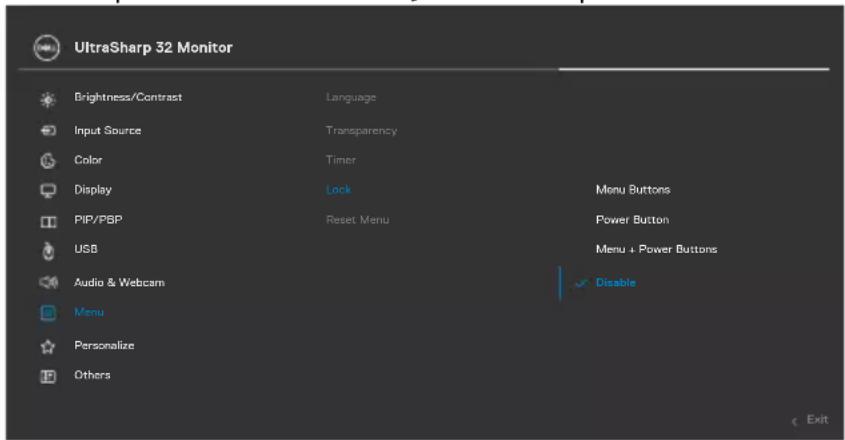This screenshot has width=845, height=440.
Task: Open the Color settings menu
Action: (x=88, y=160)
